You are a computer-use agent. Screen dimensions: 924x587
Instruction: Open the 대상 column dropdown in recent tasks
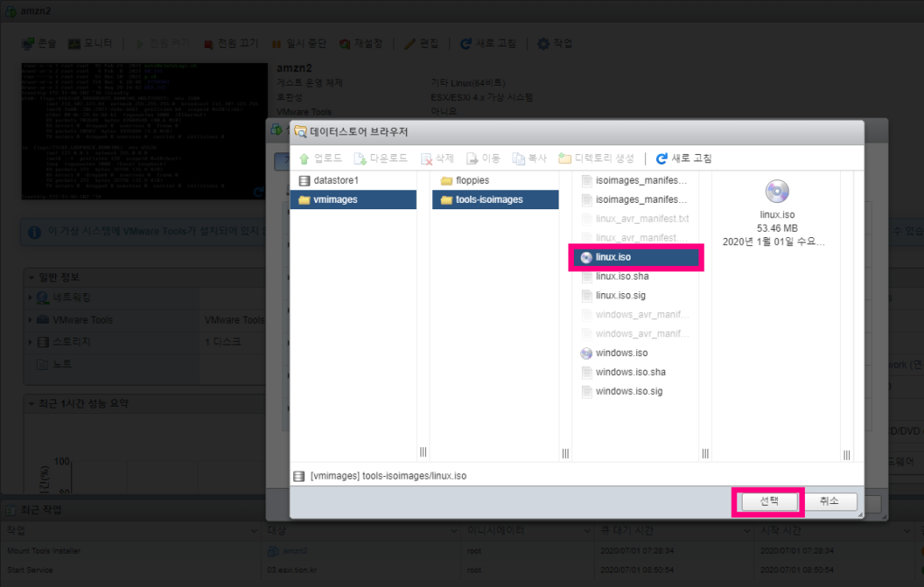(453, 531)
